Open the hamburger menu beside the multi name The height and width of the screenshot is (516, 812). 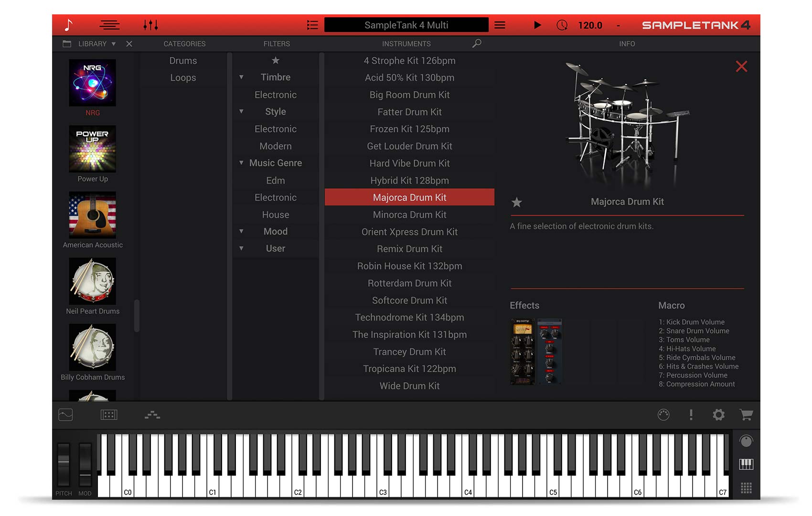[x=500, y=25]
